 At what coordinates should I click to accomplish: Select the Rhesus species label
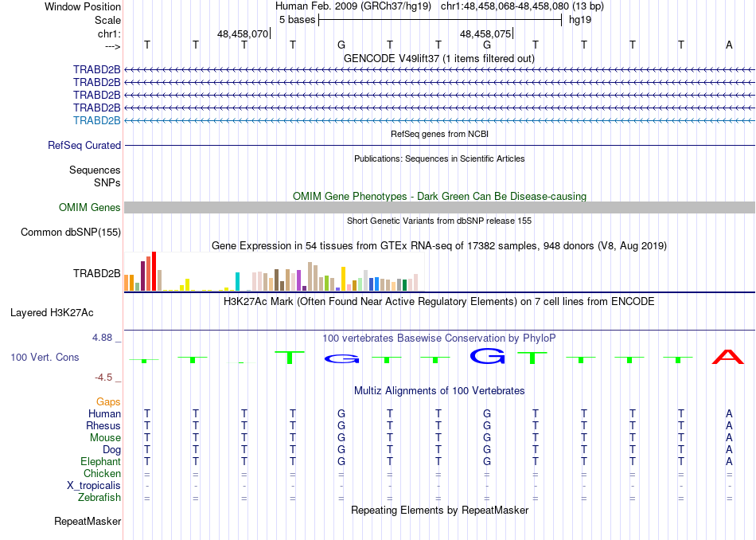click(x=103, y=425)
